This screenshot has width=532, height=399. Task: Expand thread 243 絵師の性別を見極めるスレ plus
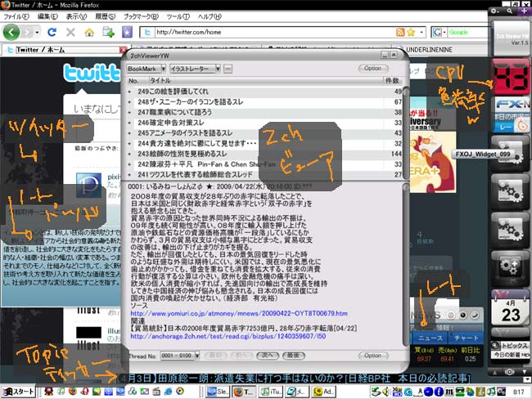point(129,154)
